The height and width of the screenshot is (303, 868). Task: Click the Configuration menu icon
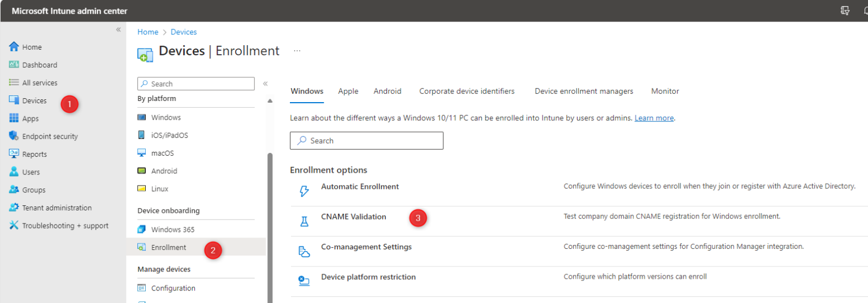pos(142,288)
